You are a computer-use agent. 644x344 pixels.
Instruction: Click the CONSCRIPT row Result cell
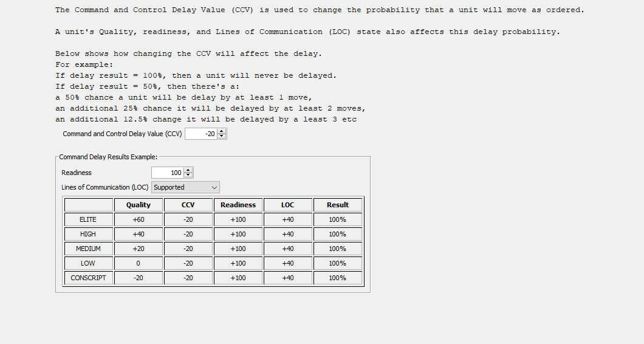click(338, 278)
